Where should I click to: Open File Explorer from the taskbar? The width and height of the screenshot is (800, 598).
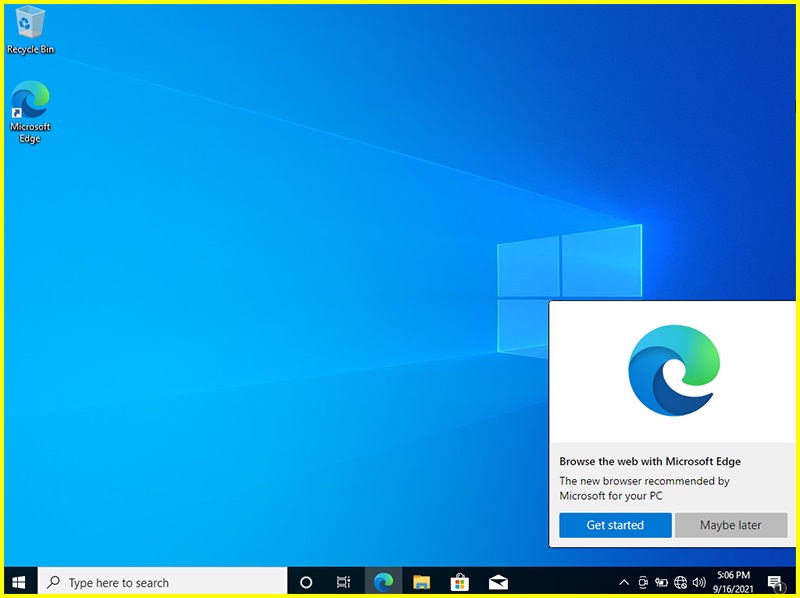click(x=421, y=582)
